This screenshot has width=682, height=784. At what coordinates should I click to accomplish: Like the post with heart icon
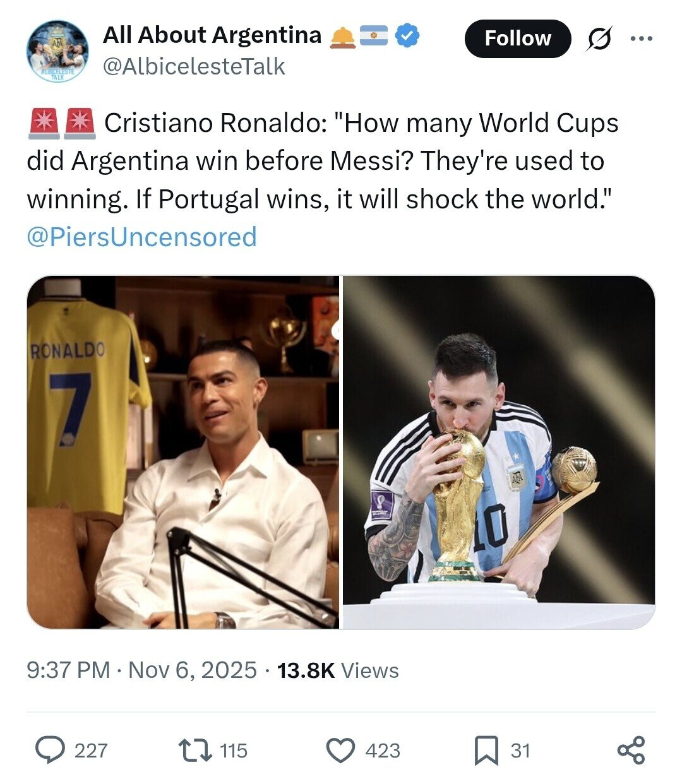pyautogui.click(x=341, y=750)
